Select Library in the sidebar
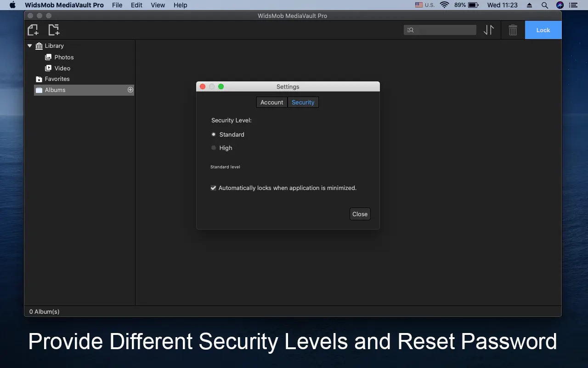The image size is (588, 368). 54,46
